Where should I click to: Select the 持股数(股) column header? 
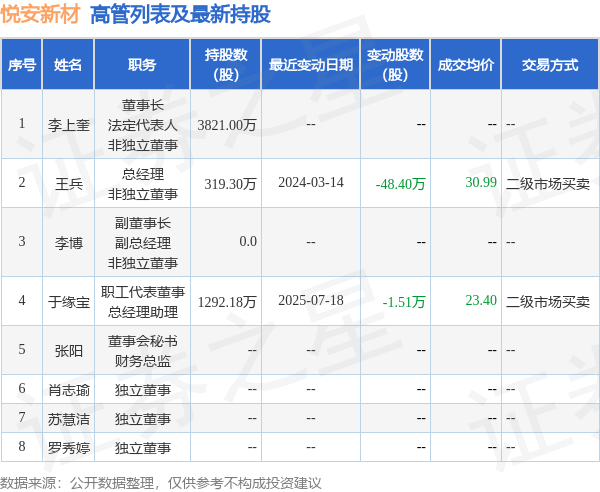click(226, 65)
